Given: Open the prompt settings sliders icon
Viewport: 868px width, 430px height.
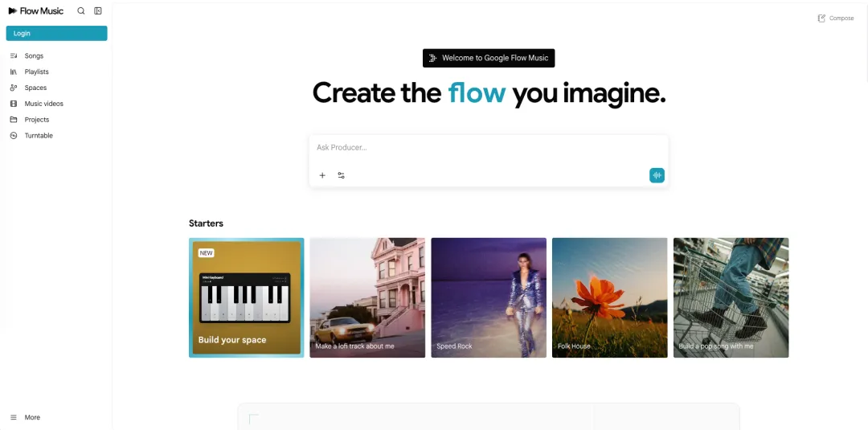Looking at the screenshot, I should point(341,175).
